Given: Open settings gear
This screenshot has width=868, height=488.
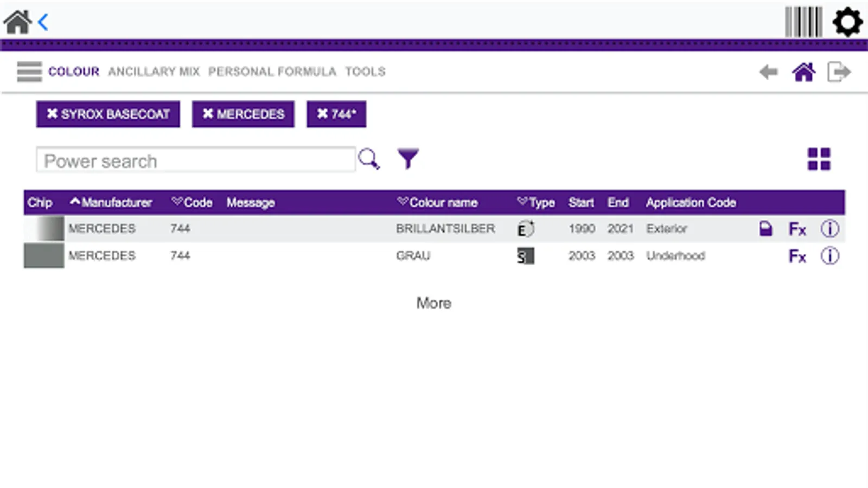Looking at the screenshot, I should point(847,22).
